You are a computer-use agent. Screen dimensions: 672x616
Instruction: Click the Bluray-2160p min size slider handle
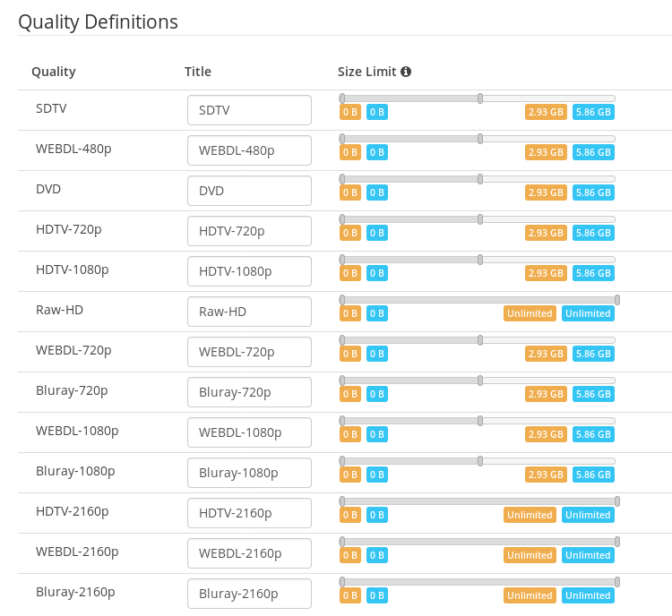click(x=342, y=582)
